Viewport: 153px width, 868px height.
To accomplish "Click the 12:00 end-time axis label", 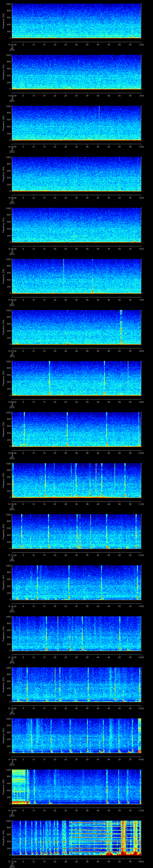I will (x=141, y=555).
